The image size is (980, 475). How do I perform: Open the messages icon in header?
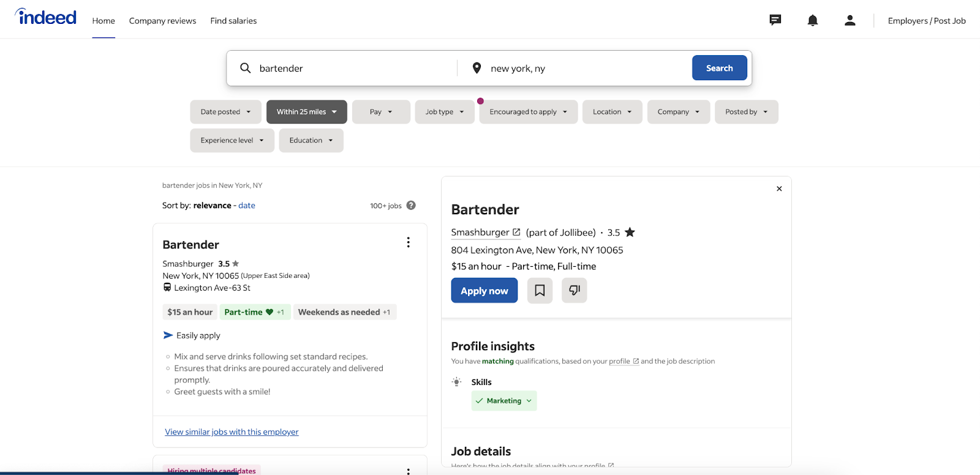click(775, 20)
